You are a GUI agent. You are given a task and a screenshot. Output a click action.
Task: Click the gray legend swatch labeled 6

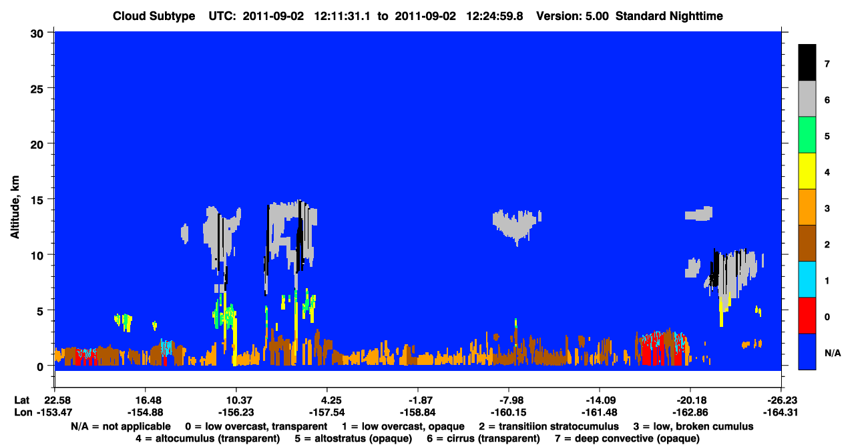point(807,99)
